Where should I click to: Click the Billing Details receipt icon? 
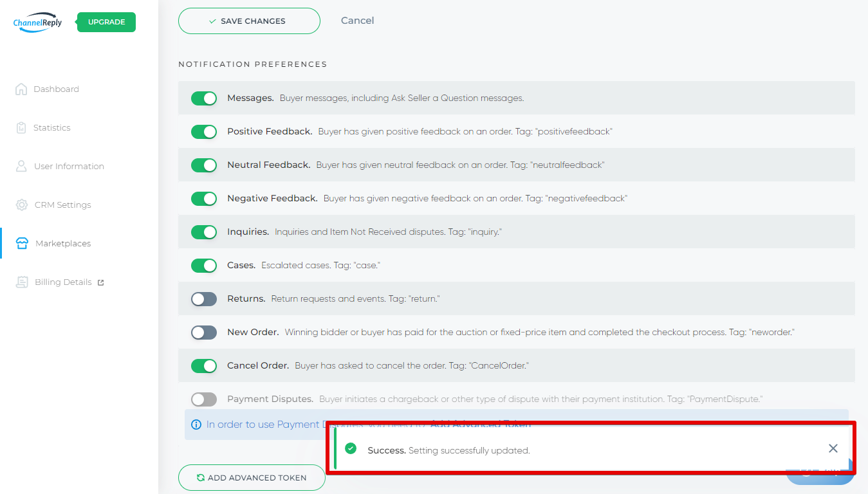pyautogui.click(x=22, y=282)
